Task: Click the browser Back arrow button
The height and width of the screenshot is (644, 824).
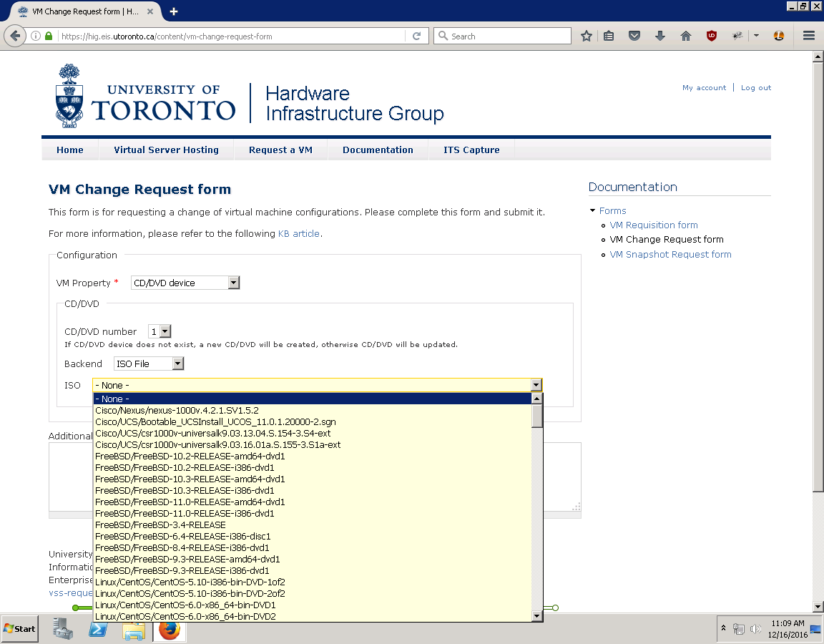Action: coord(15,36)
